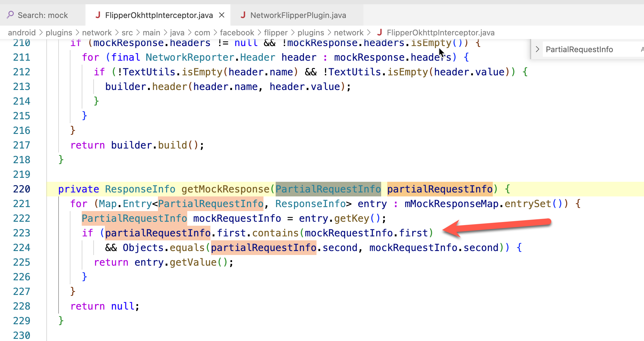Open the 'facebook' breadcrumb dropdown
The height and width of the screenshot is (341, 644).
pos(237,33)
